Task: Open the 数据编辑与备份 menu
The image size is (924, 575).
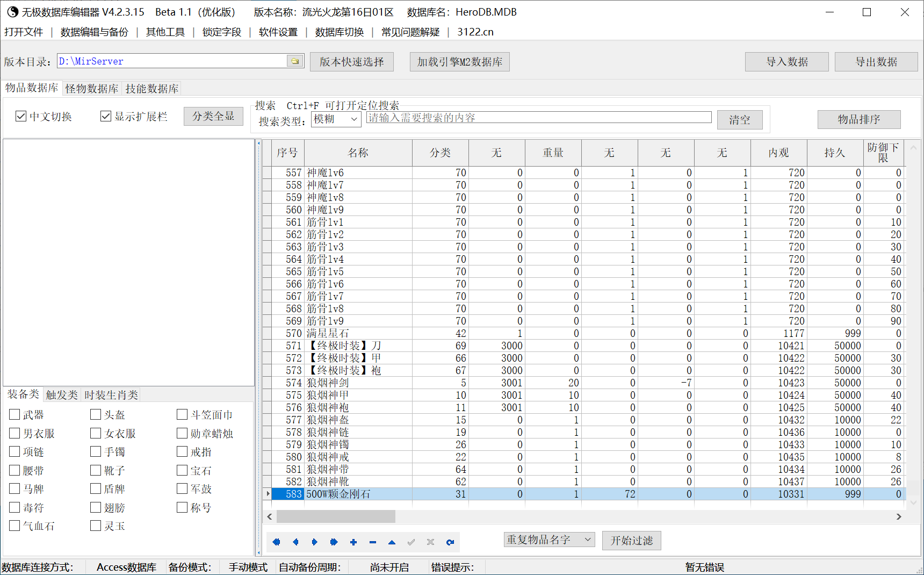Action: [x=95, y=32]
